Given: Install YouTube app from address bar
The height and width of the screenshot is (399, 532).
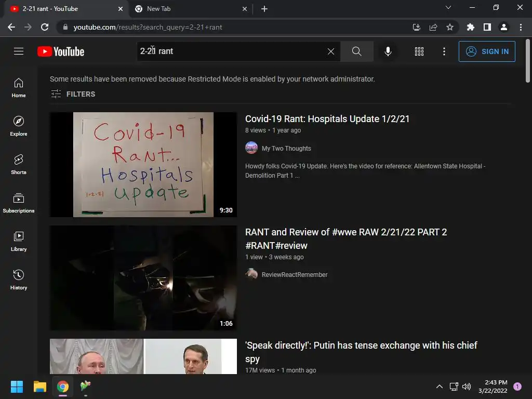Looking at the screenshot, I should (x=417, y=27).
